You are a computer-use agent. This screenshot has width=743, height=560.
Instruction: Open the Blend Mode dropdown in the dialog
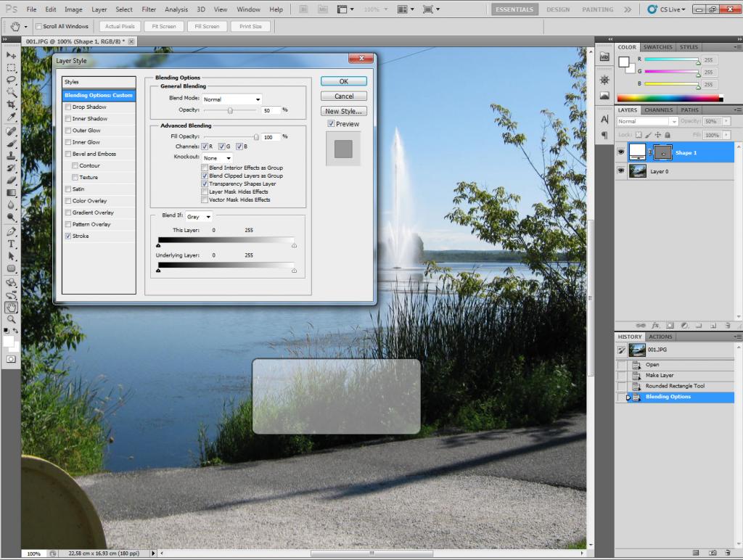click(x=232, y=99)
